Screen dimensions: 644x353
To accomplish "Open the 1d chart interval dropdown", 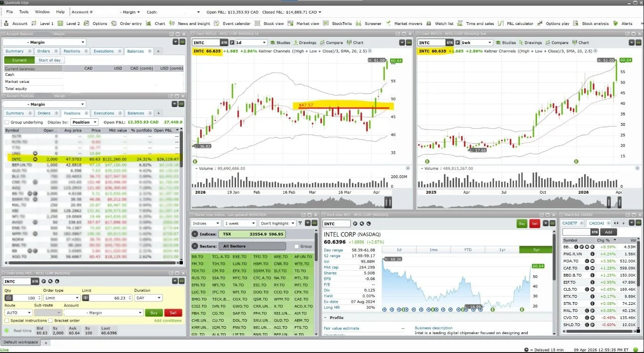I will pyautogui.click(x=251, y=42).
